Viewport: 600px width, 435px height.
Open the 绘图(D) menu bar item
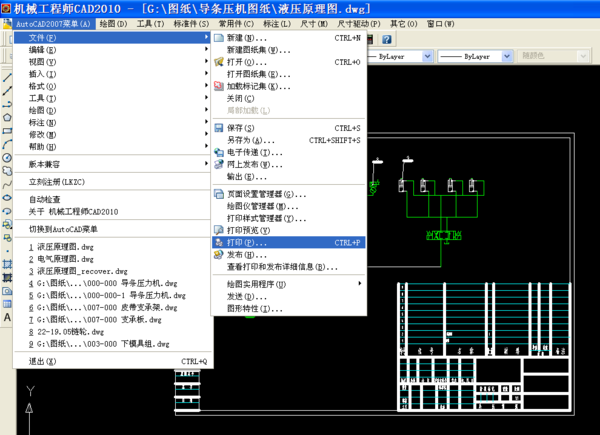pyautogui.click(x=113, y=24)
